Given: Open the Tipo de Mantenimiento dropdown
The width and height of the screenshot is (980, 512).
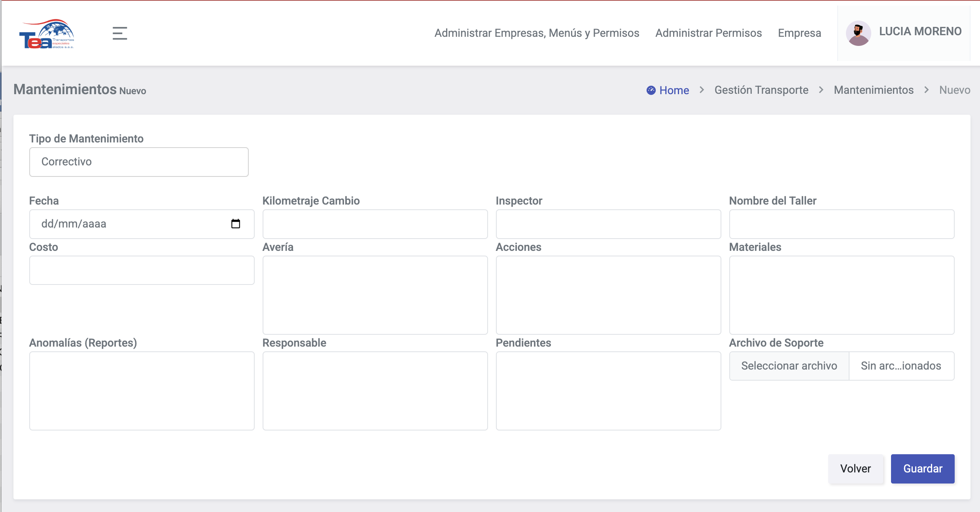Looking at the screenshot, I should tap(139, 162).
